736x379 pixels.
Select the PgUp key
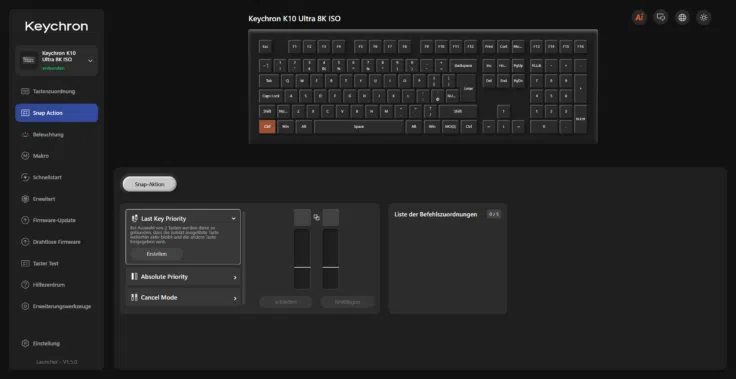tap(518, 66)
